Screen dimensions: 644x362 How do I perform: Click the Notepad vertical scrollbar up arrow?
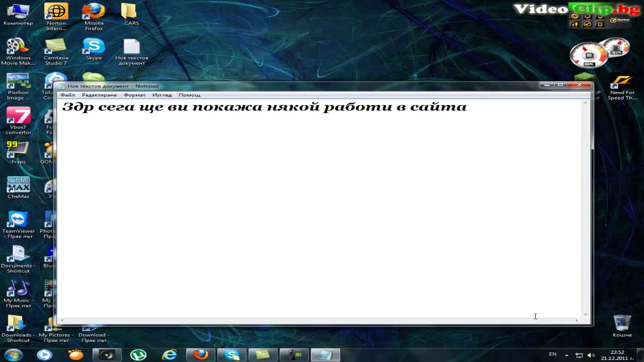click(586, 103)
